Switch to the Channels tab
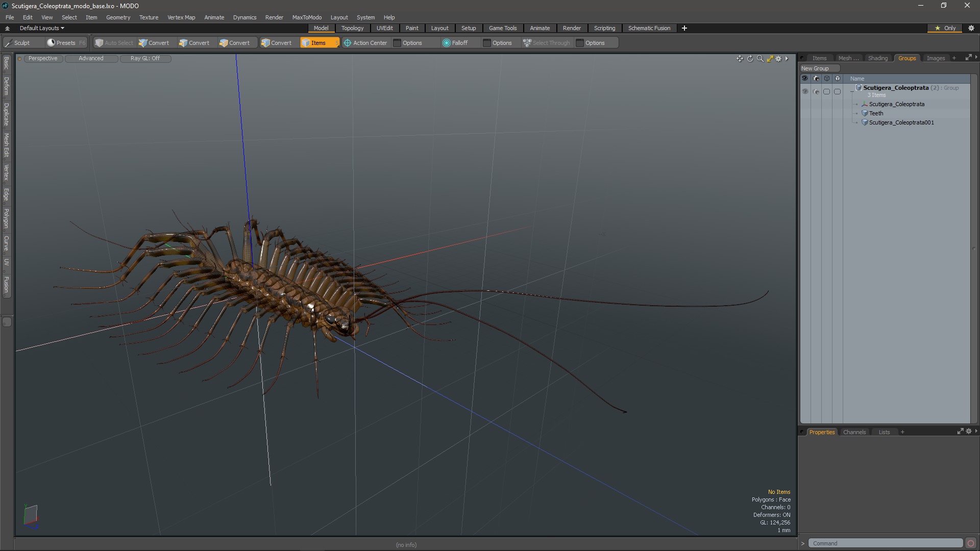Image resolution: width=980 pixels, height=551 pixels. 854,432
